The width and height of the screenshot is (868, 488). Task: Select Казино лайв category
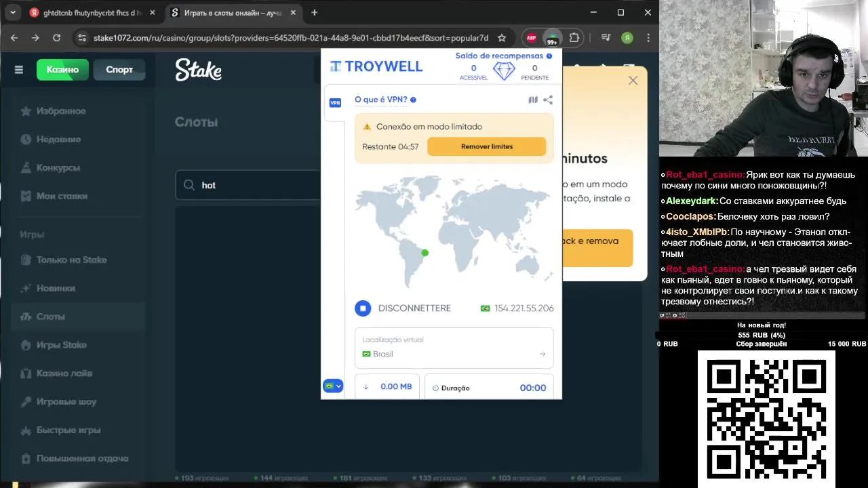pos(78,373)
